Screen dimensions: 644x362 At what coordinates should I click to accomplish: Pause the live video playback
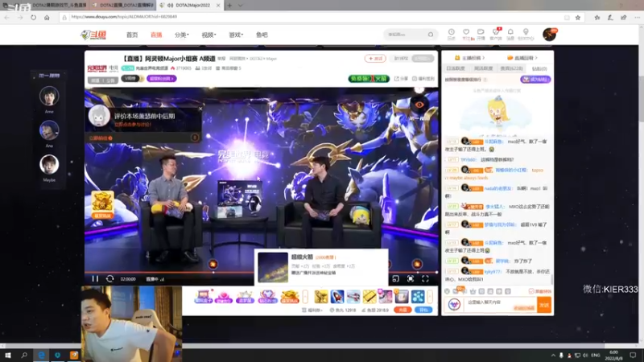tap(95, 278)
